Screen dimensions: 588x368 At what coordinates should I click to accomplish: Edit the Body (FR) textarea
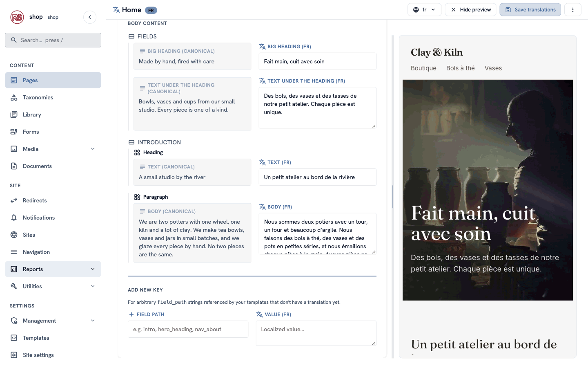[x=317, y=234]
